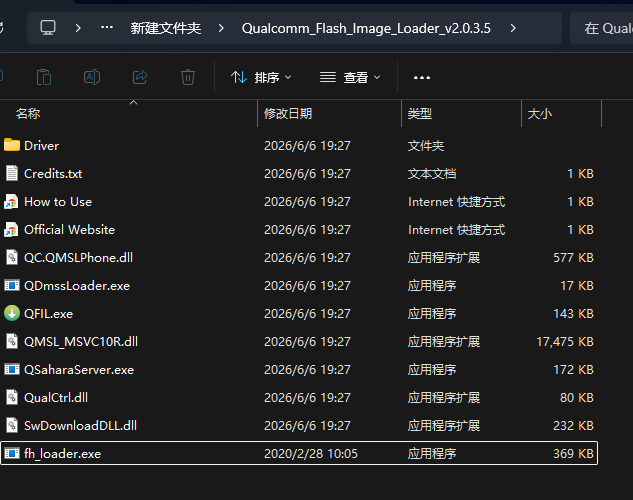Viewport: 633px width, 500px height.
Task: Click the How to Use shortcut icon
Action: (11, 201)
